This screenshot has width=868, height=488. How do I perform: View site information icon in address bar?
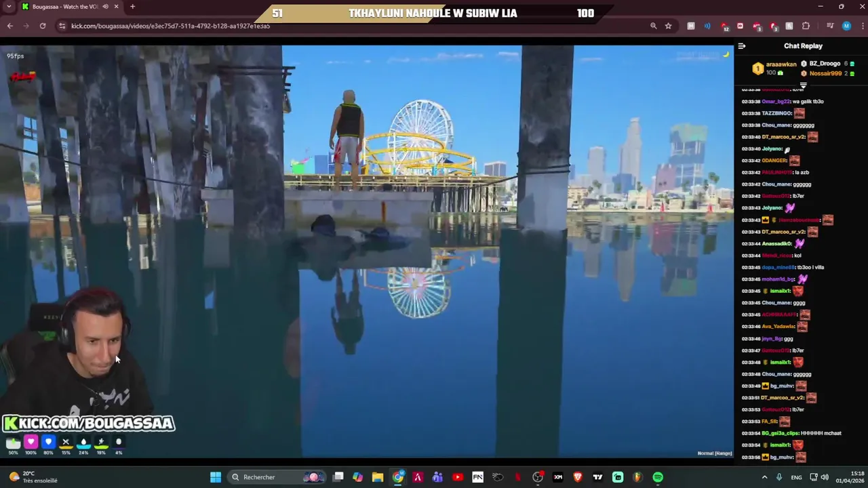coord(62,26)
